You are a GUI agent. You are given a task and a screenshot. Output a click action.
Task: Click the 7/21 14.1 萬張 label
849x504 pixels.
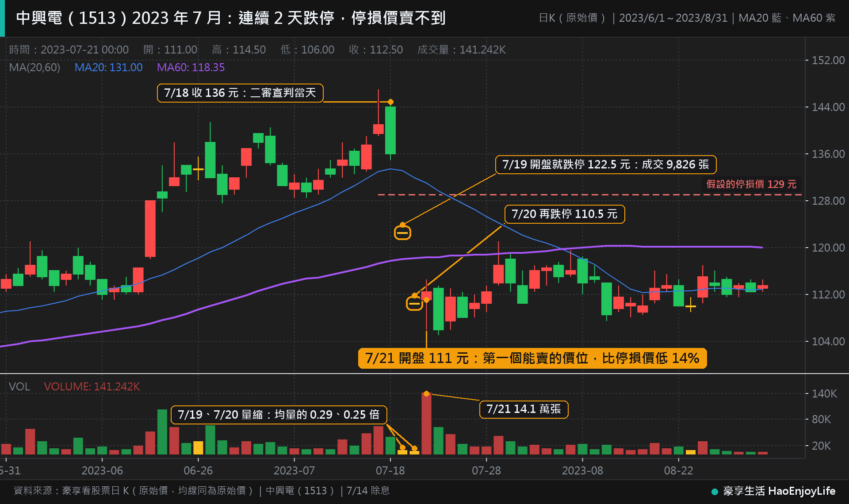(524, 409)
